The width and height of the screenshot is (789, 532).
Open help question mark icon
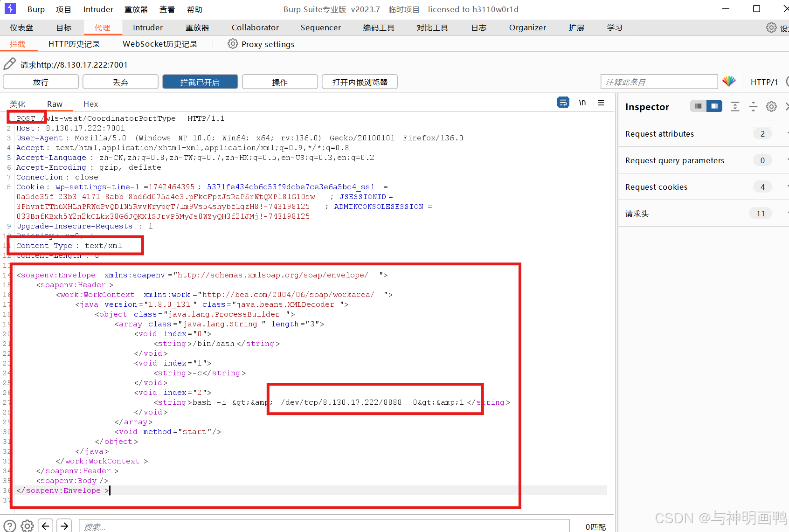[x=9, y=526]
